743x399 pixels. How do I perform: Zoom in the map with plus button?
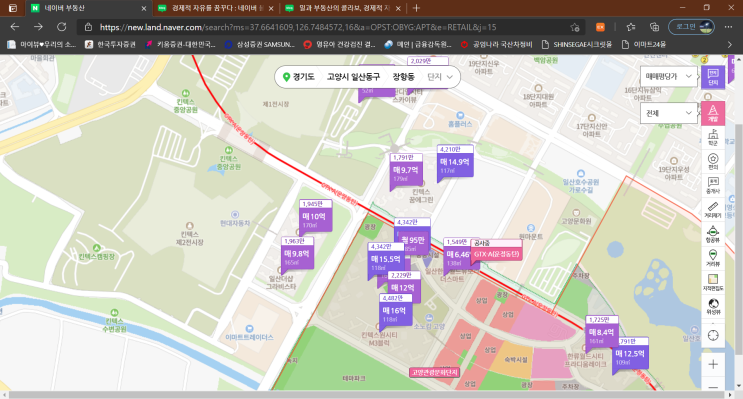pos(713,364)
